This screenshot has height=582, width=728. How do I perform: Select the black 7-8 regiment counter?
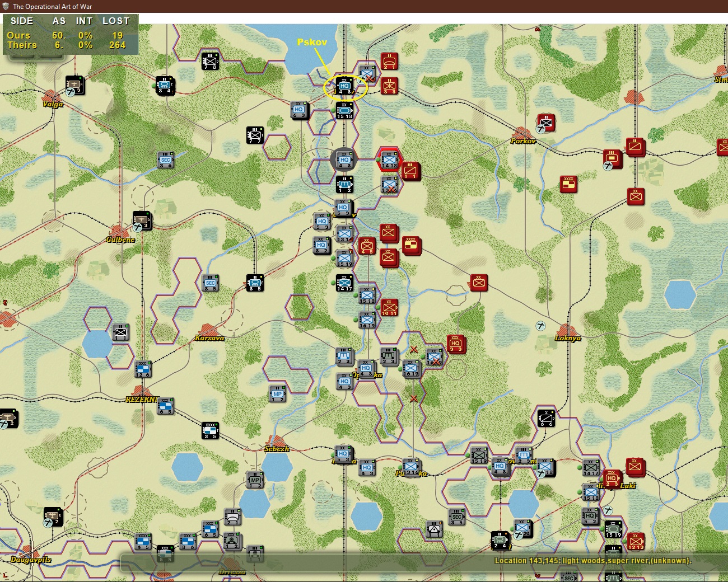click(210, 60)
